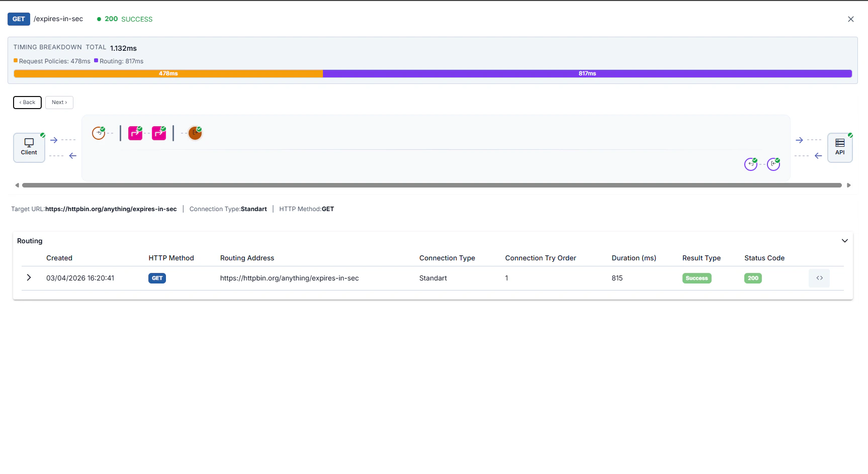
Task: Open the first pink request policy icon
Action: pyautogui.click(x=135, y=133)
